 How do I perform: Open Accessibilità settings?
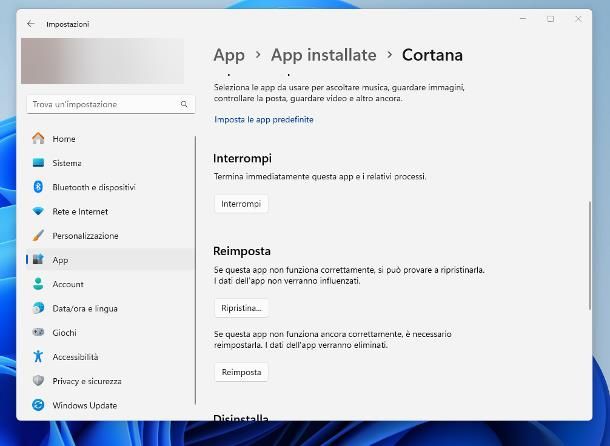[x=110, y=356]
